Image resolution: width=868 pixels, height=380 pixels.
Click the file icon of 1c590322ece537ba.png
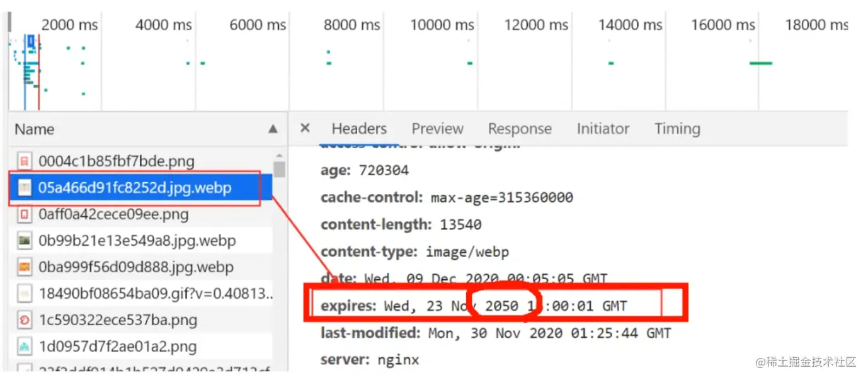pyautogui.click(x=25, y=320)
